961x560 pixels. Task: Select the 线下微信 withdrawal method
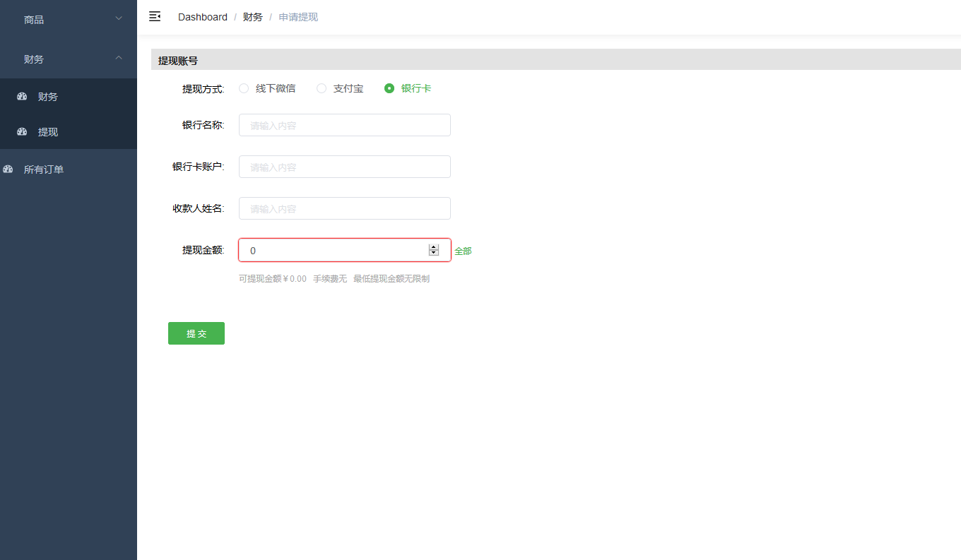click(x=244, y=88)
